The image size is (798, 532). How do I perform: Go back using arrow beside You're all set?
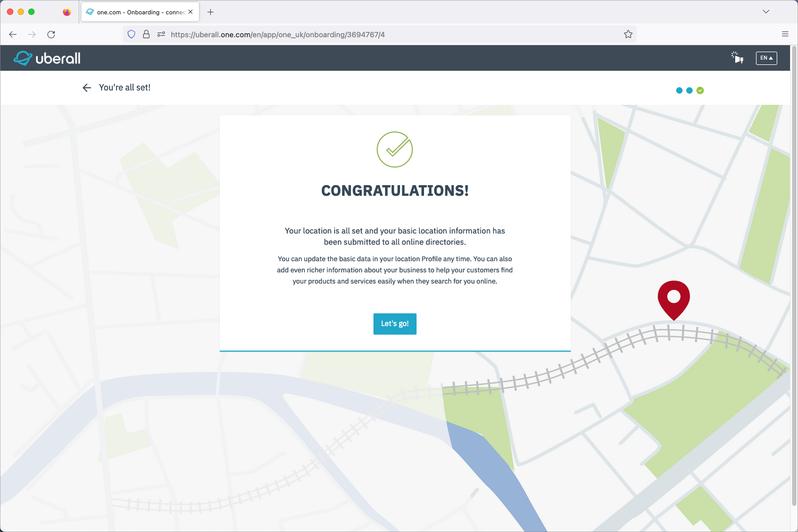point(87,88)
